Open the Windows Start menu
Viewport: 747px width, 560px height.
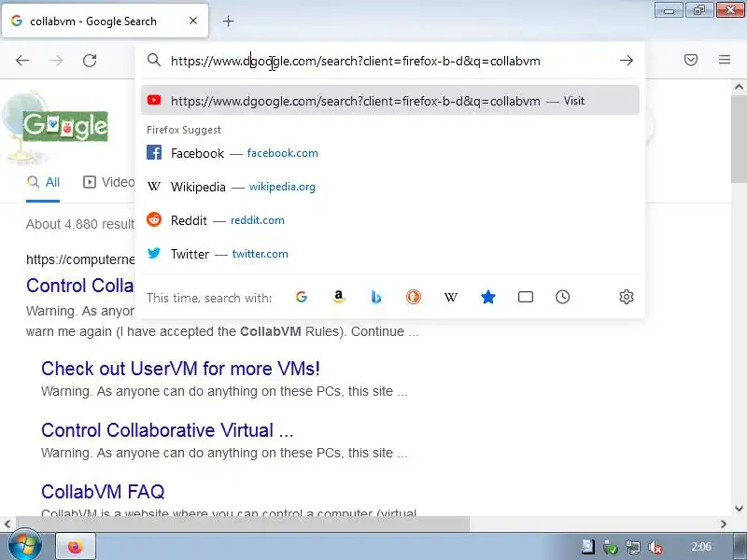(25, 546)
